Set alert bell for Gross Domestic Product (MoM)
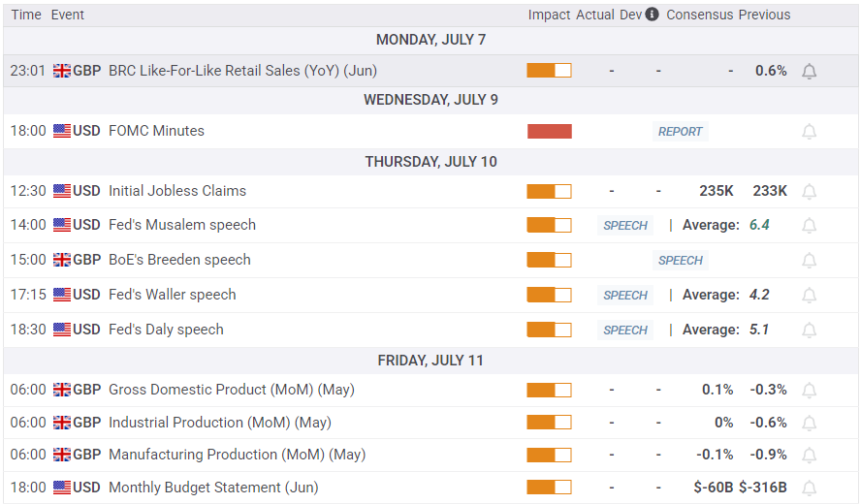 809,391
